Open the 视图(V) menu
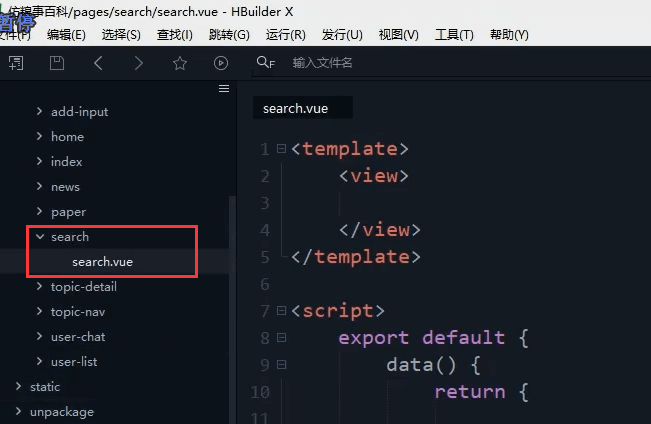This screenshot has width=651, height=424. pyautogui.click(x=399, y=34)
